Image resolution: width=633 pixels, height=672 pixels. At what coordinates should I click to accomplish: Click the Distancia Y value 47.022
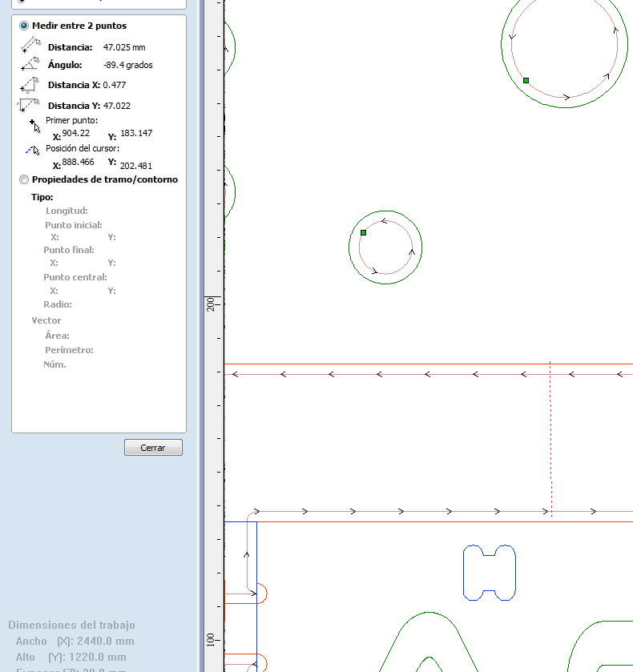[117, 106]
